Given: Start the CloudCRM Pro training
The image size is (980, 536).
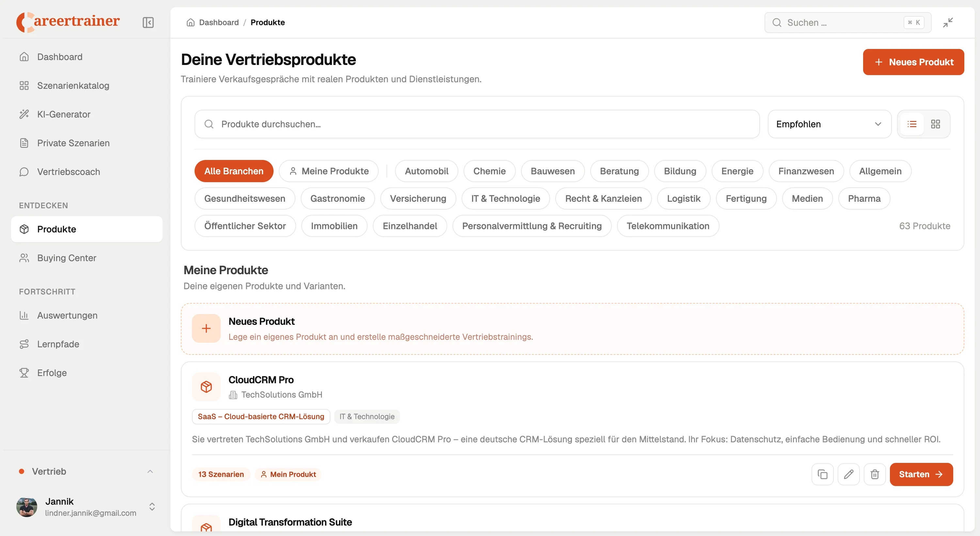Looking at the screenshot, I should [921, 474].
